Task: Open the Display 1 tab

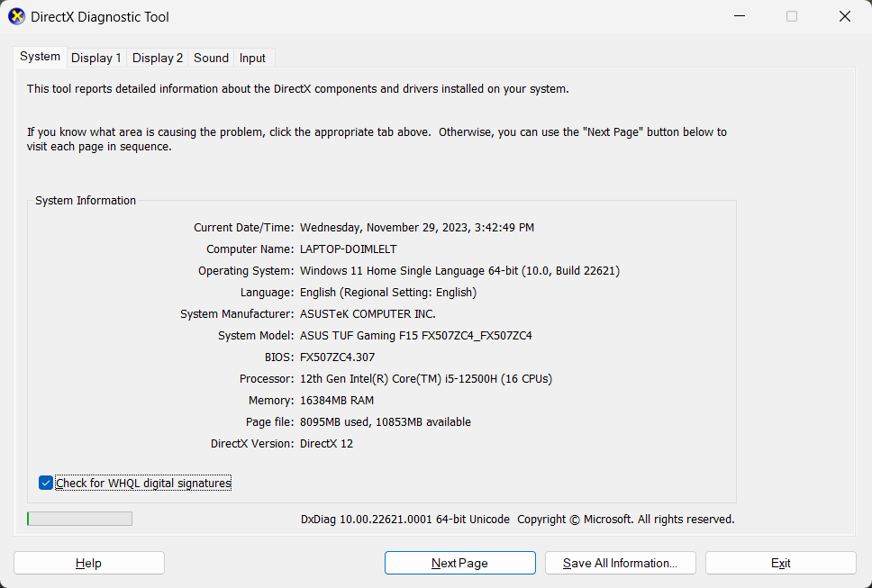Action: [96, 58]
